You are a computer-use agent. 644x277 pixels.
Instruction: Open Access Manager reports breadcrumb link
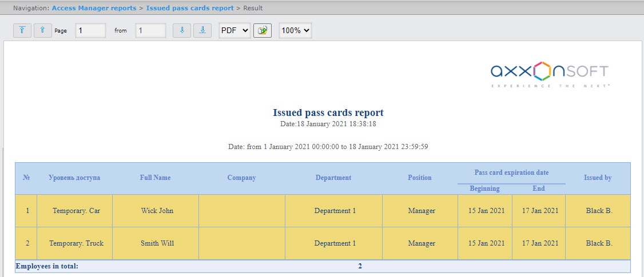[x=94, y=8]
